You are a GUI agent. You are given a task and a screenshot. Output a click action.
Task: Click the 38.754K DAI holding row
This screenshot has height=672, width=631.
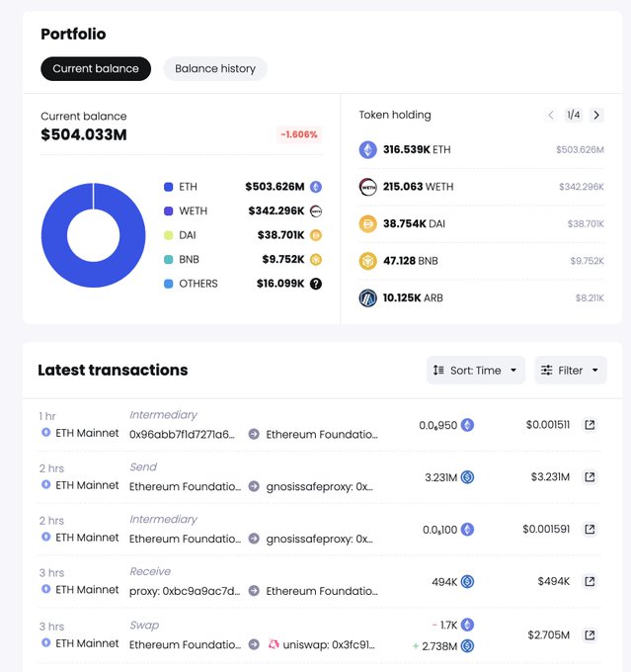481,223
